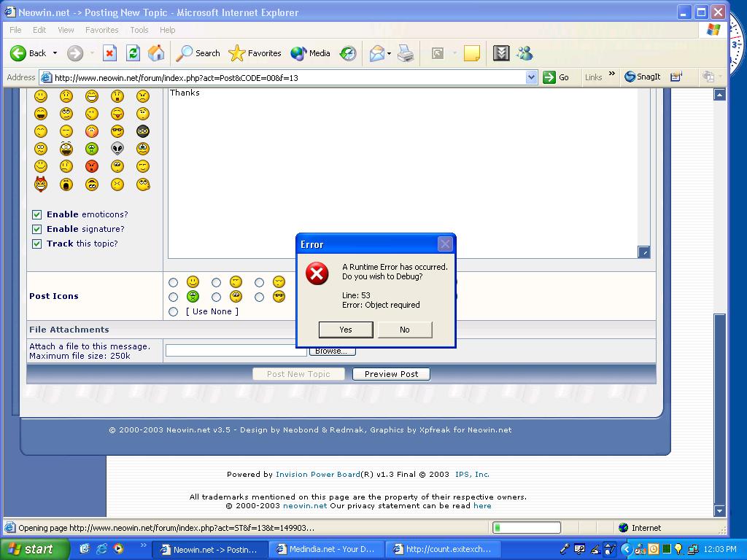Click No in the Error dialog
Image resolution: width=747 pixels, height=560 pixels.
pyautogui.click(x=405, y=330)
